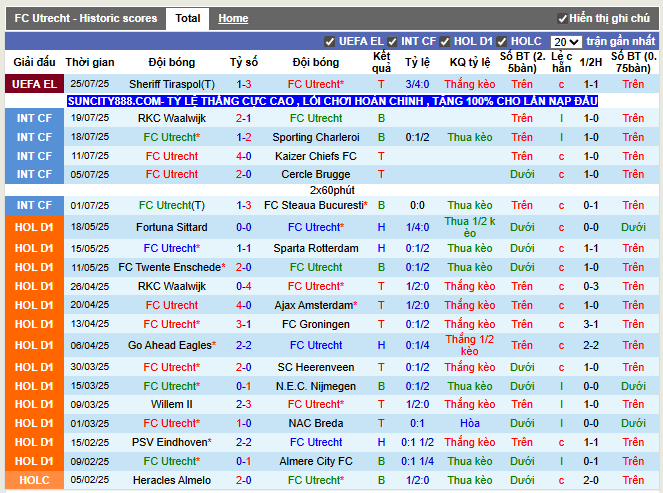Screen dimensions: 663x493
Task: Click the 'Tỷ số' column header
Action: click(244, 63)
